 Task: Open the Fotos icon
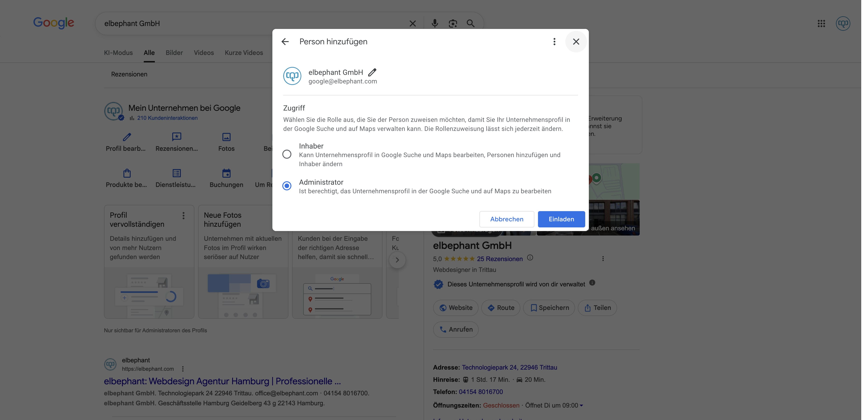point(226,137)
